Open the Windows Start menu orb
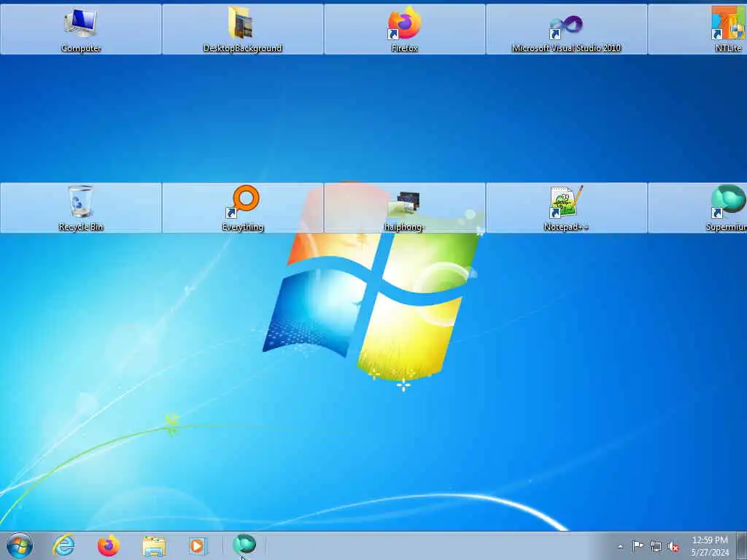 [x=20, y=545]
